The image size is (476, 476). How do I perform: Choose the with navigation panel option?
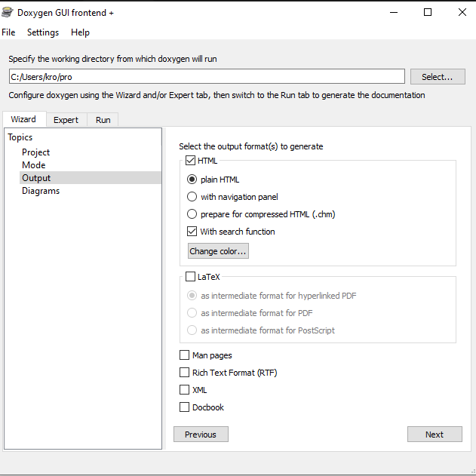(192, 197)
